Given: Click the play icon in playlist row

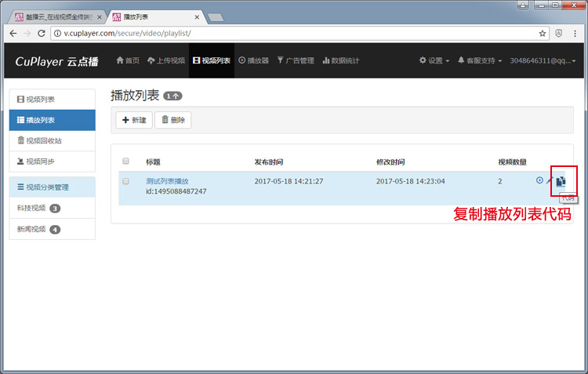Looking at the screenshot, I should tap(539, 180).
